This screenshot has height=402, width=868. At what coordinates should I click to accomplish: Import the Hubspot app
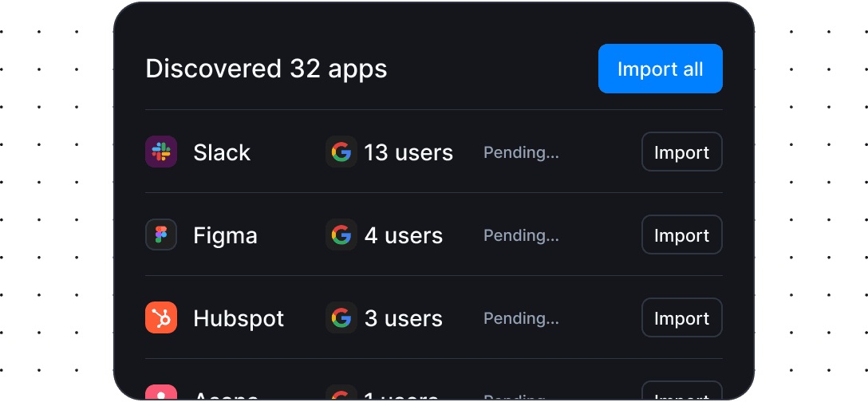pyautogui.click(x=681, y=318)
